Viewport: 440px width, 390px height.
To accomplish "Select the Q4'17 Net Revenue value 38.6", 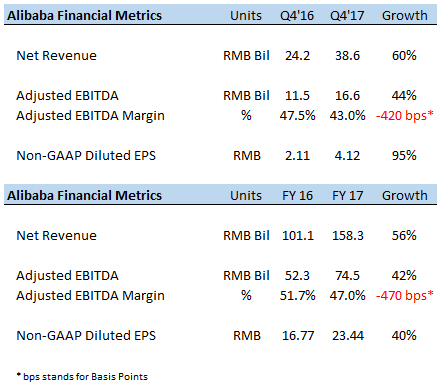I will pyautogui.click(x=347, y=56).
